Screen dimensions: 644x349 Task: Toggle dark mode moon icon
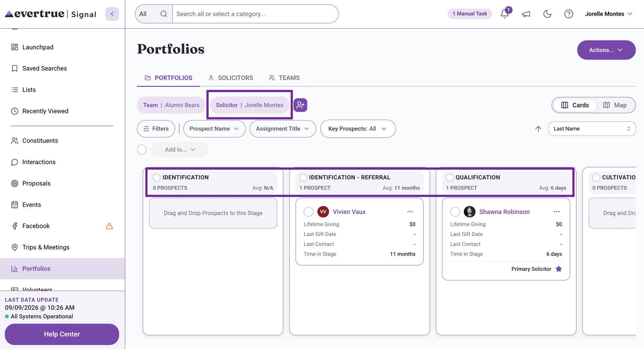547,14
